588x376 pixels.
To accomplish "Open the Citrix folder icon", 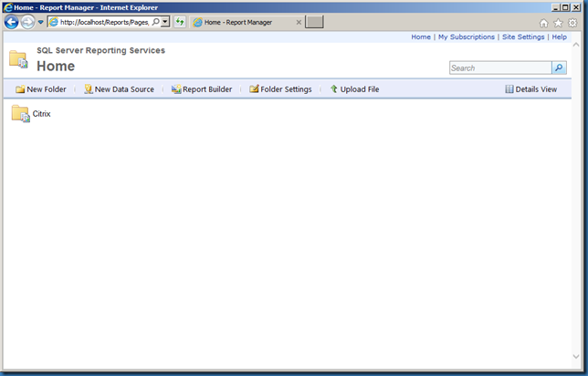I will click(x=20, y=113).
